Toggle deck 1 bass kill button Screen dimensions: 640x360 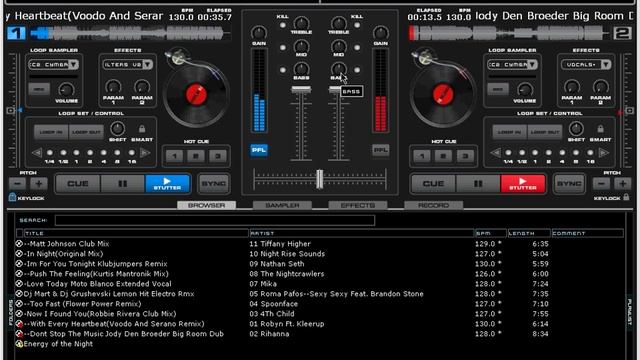click(282, 70)
